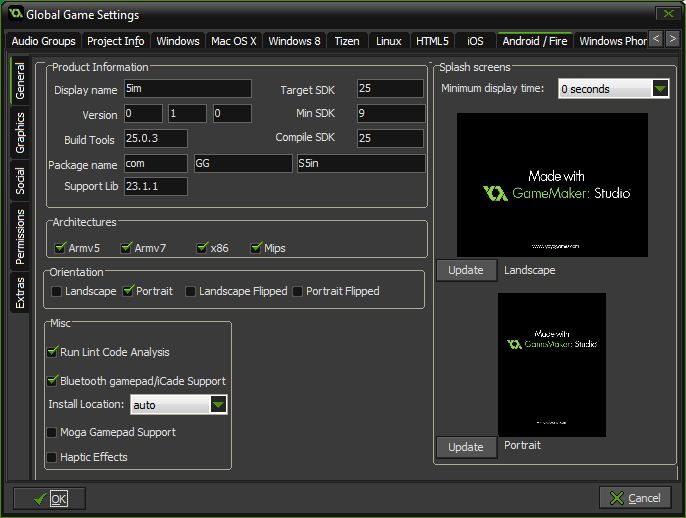Click the package name 'S5in' field

pos(361,163)
